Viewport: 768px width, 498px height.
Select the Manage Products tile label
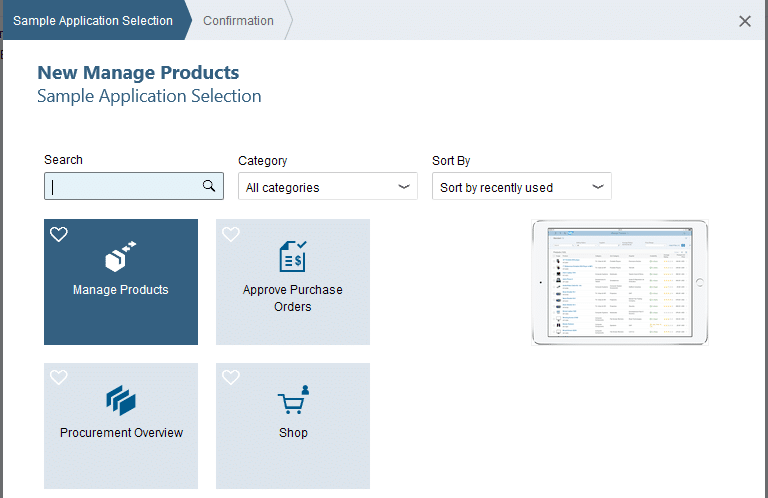pyautogui.click(x=121, y=290)
